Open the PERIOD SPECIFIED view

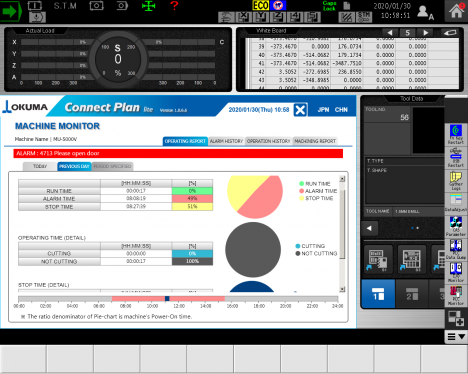point(112,166)
